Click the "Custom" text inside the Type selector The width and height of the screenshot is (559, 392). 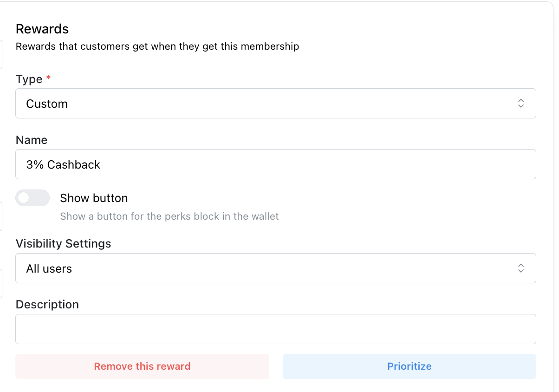(x=47, y=104)
